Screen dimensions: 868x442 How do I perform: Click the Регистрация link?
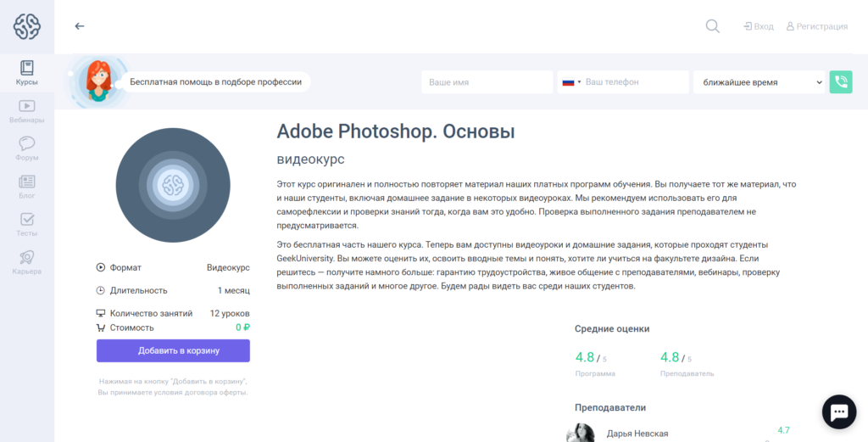[817, 26]
